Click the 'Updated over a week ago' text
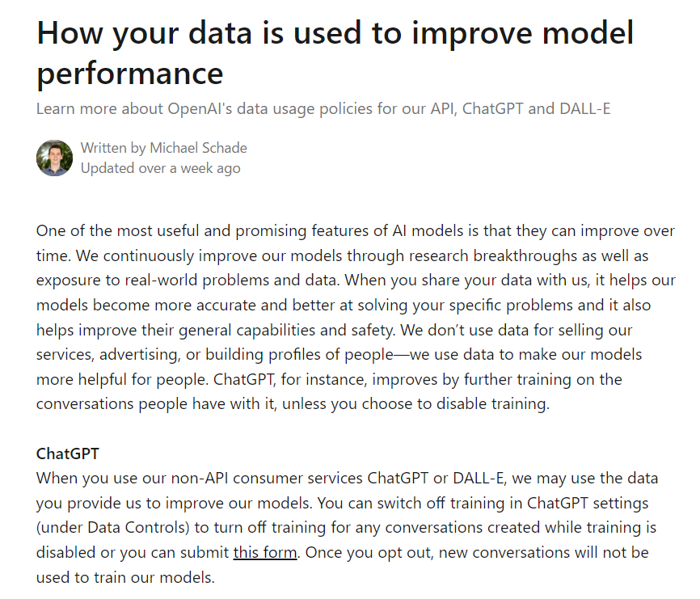Screen dimensions: 700x599 pos(161,168)
